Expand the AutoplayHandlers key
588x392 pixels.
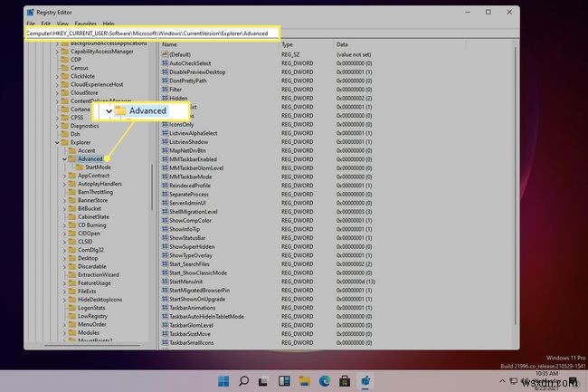(x=64, y=184)
